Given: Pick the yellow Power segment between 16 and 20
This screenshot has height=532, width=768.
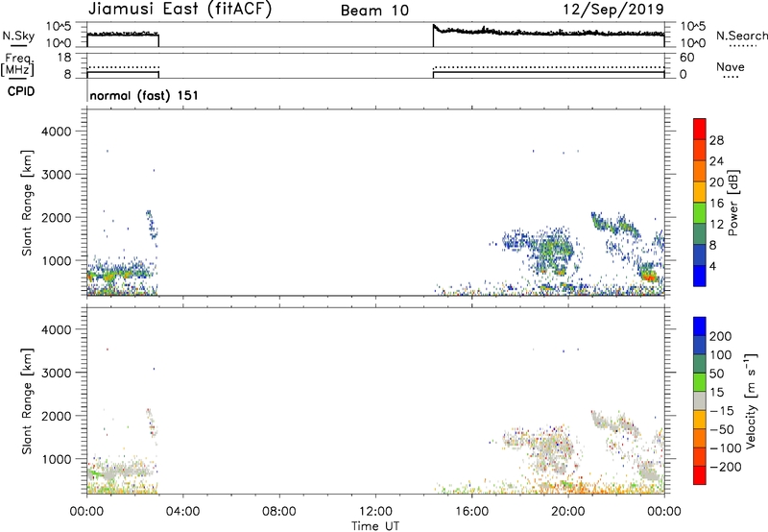Looking at the screenshot, I should [700, 192].
